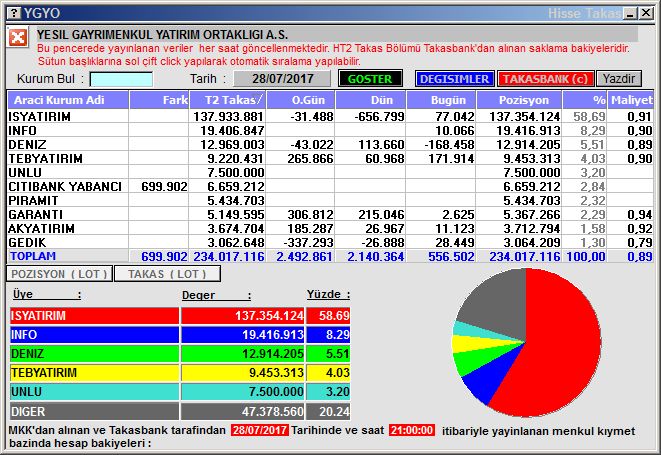Click TOPLAM Pozisyon total 234.017.116
Viewport: 661px width, 455px height.
[525, 256]
